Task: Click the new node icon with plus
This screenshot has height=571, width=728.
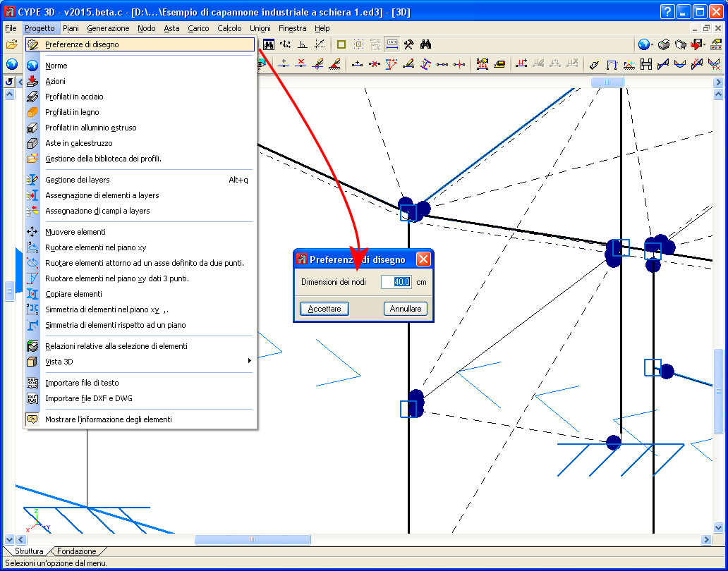Action: pos(283,64)
